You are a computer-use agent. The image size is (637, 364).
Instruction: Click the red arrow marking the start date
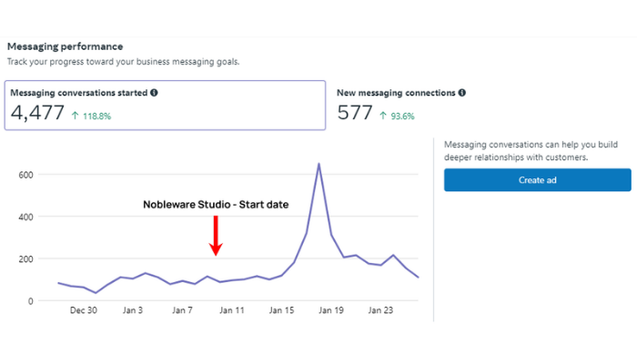[216, 236]
